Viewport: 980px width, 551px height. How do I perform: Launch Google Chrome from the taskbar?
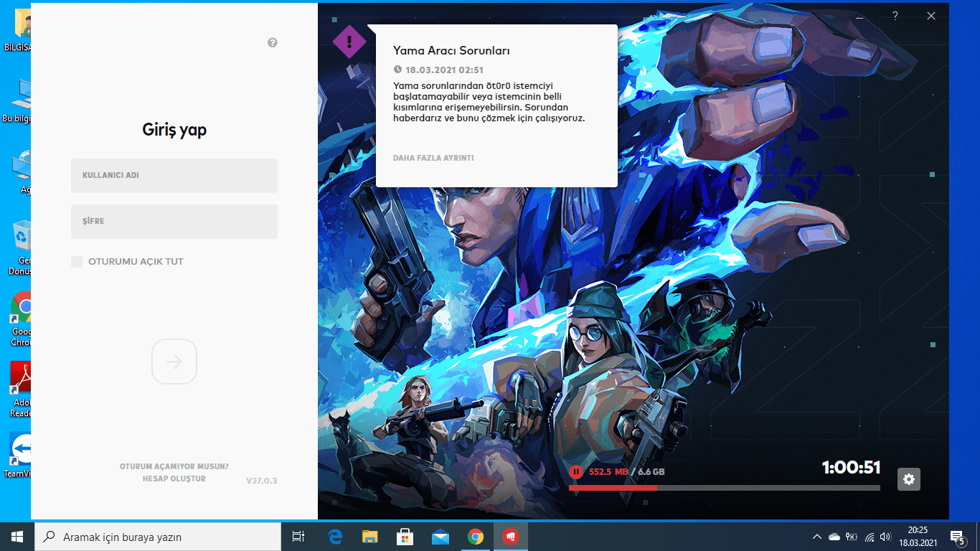(475, 537)
